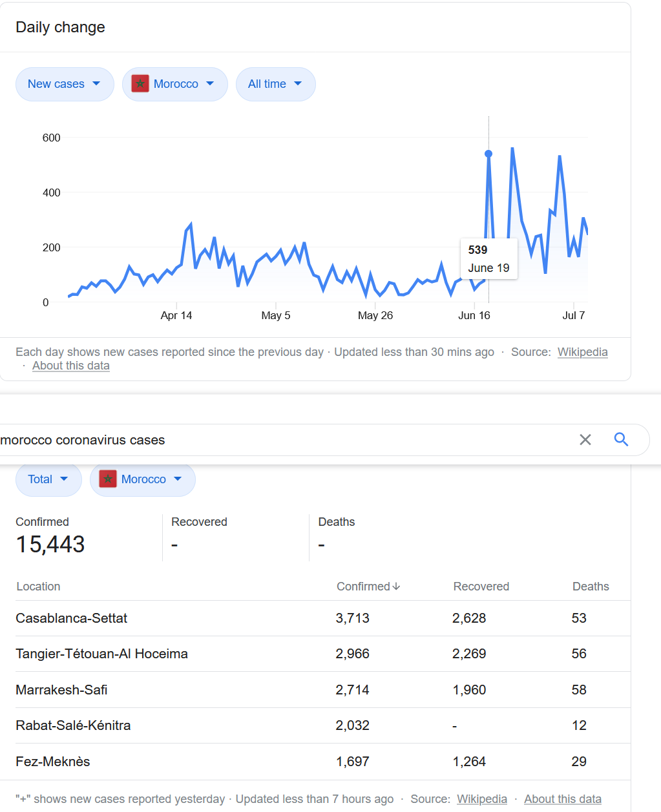Clear the search box with X icon
661x812 pixels.
pos(585,440)
